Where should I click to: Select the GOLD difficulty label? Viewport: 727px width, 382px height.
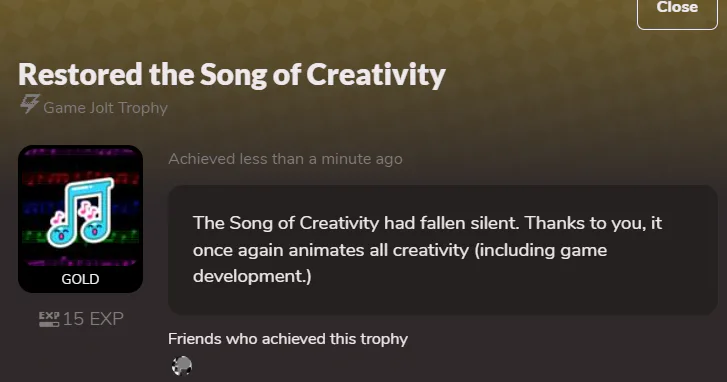tap(80, 279)
